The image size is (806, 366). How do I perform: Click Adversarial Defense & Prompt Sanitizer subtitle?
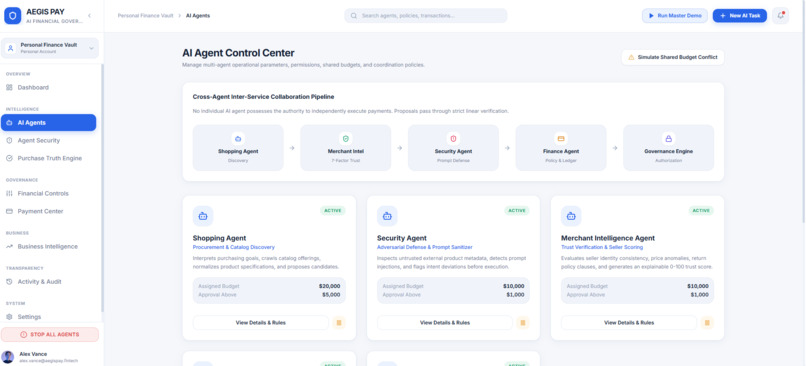click(425, 247)
